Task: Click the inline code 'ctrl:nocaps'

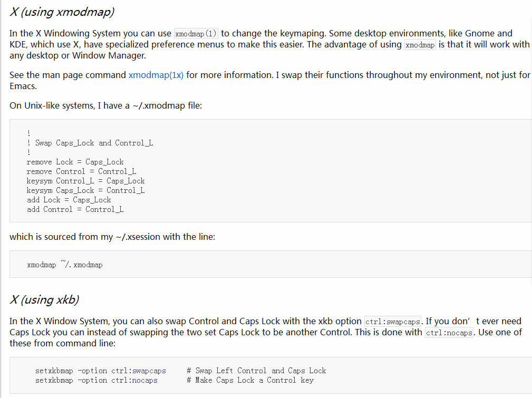Action: tap(449, 333)
